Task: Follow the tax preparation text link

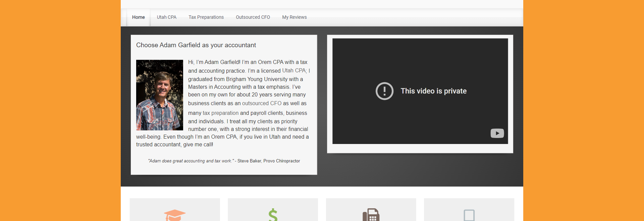Action: (x=221, y=113)
